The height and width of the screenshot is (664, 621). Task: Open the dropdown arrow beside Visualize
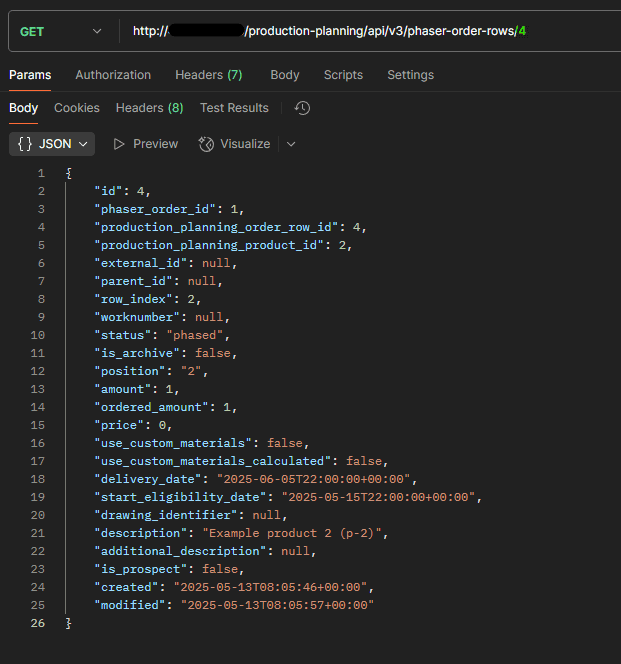(291, 144)
